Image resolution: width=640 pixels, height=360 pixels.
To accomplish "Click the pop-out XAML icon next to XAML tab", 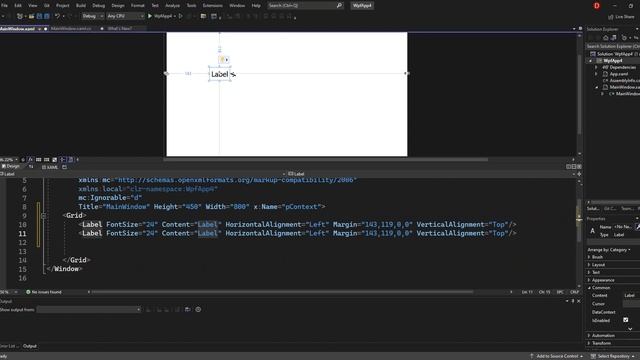I will (64, 167).
